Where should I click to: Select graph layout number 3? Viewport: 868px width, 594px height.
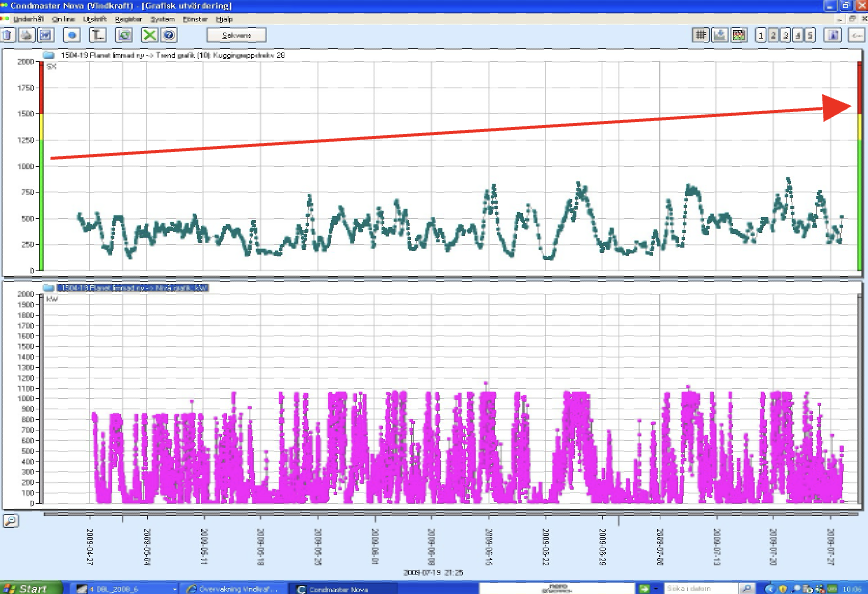tap(786, 35)
